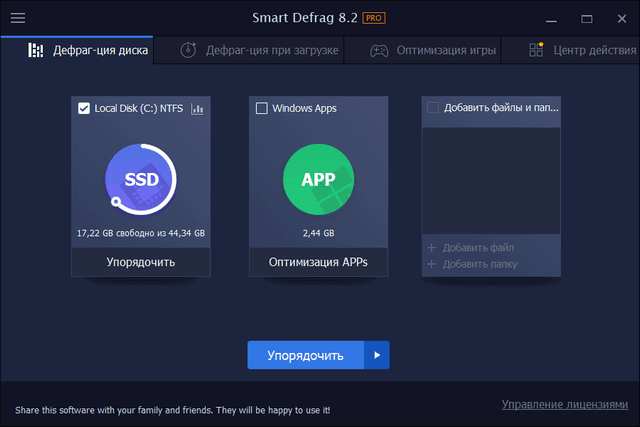This screenshot has width=640, height=427.
Task: Uncheck the Local Disk (C:) checkbox
Action: pyautogui.click(x=84, y=108)
